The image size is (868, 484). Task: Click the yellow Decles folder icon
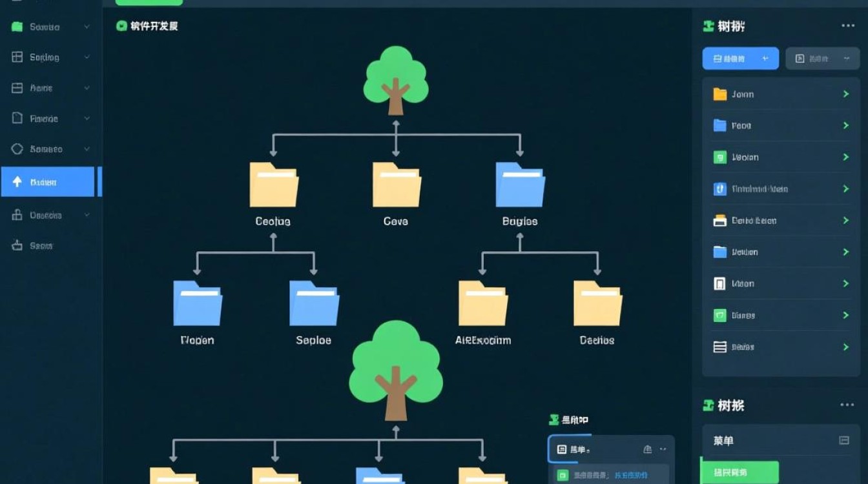597,303
